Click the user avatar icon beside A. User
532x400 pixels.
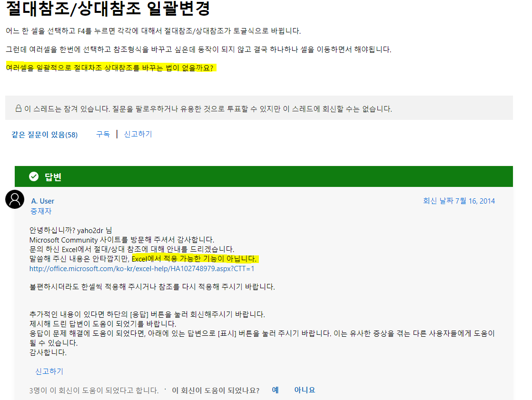pyautogui.click(x=15, y=199)
